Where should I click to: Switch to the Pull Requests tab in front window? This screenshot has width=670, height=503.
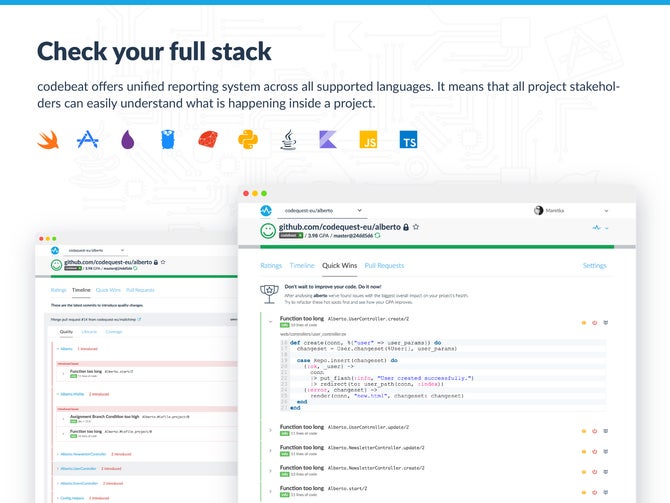tap(384, 266)
